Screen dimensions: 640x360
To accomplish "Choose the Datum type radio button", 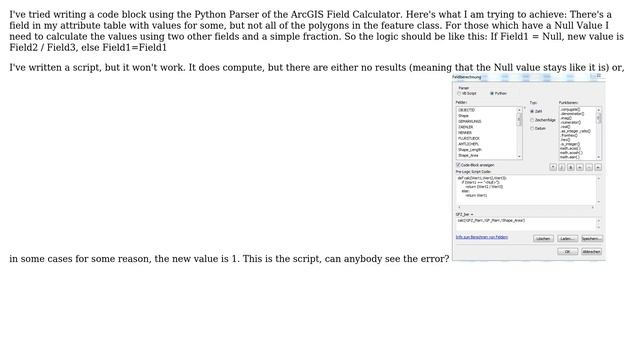I will (532, 129).
